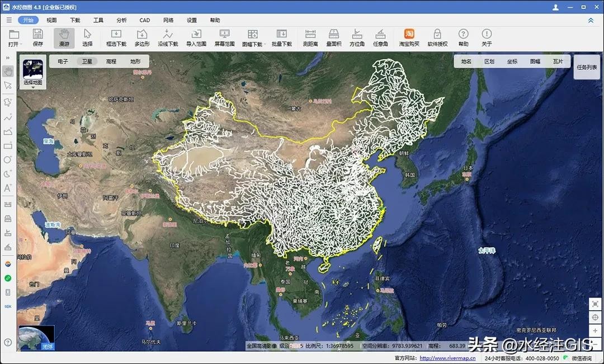
Task: Switch map type to 电子
Action: (x=63, y=62)
